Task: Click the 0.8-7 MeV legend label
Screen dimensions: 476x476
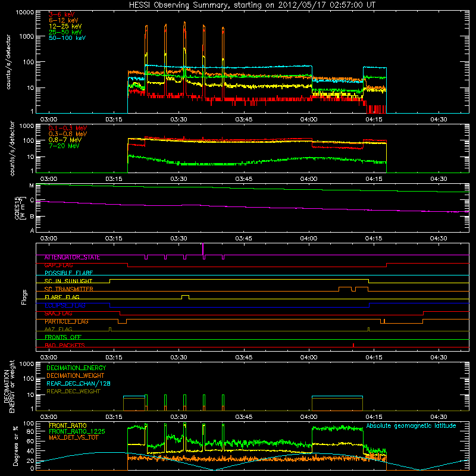Action: tap(65, 140)
